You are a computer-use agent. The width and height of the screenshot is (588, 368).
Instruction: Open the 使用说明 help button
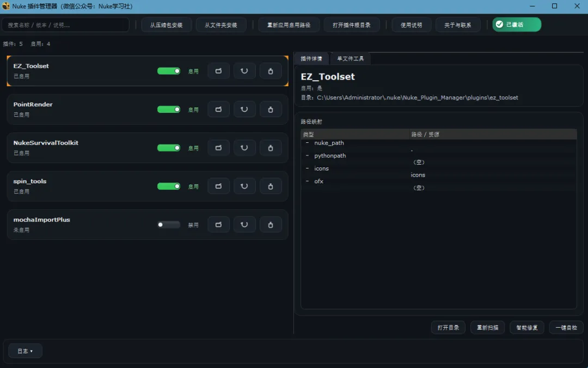coord(412,25)
